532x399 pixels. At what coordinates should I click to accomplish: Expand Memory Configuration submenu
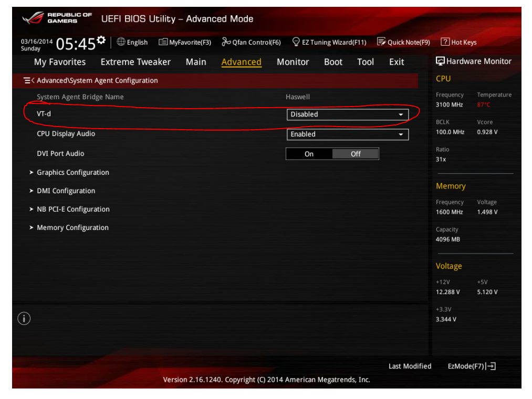pyautogui.click(x=72, y=228)
